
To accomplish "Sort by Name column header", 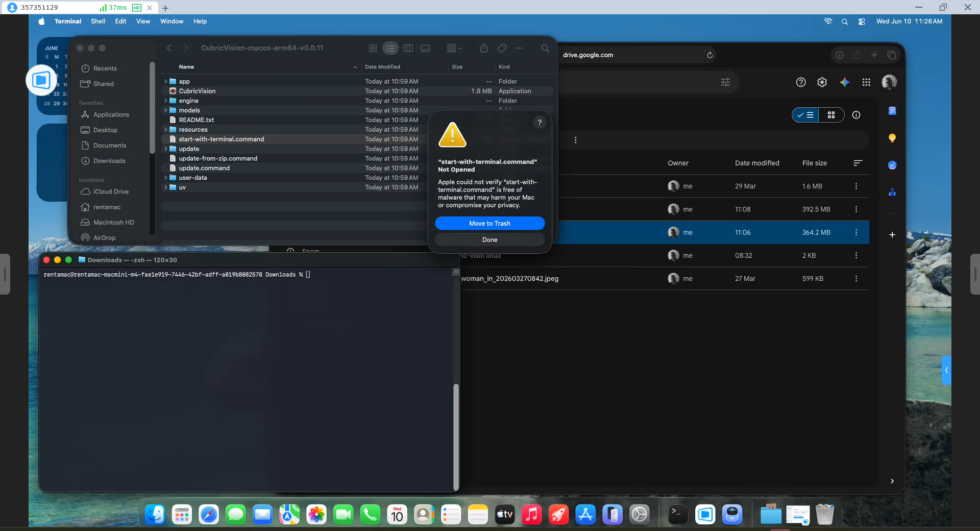I will pyautogui.click(x=186, y=67).
